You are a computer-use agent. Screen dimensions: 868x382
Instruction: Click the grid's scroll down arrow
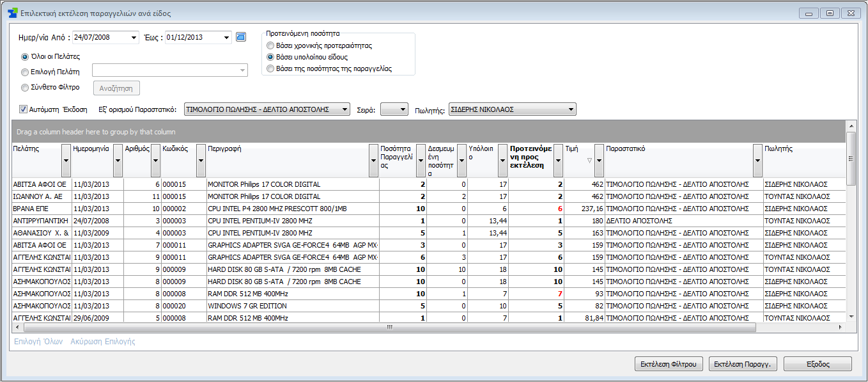point(851,317)
